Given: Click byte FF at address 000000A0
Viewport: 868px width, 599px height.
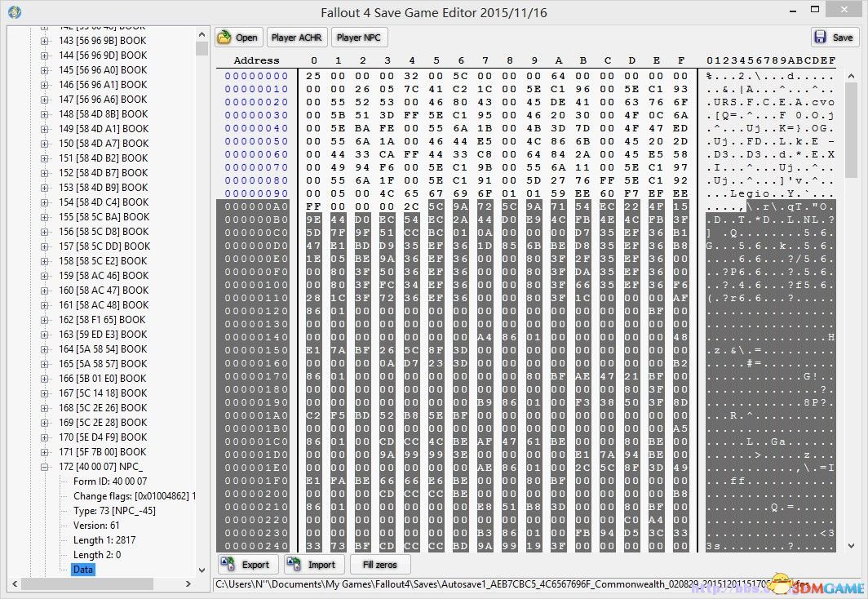Looking at the screenshot, I should coord(313,206).
